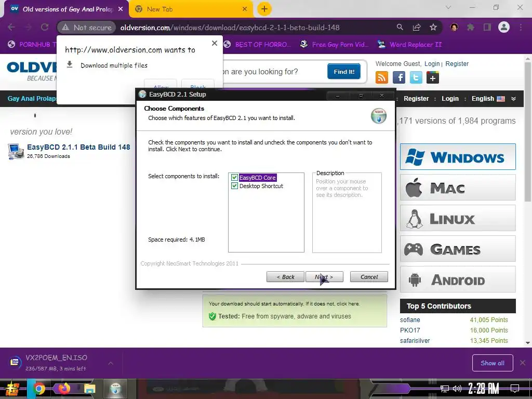Click the Google plus share icon

[433, 78]
